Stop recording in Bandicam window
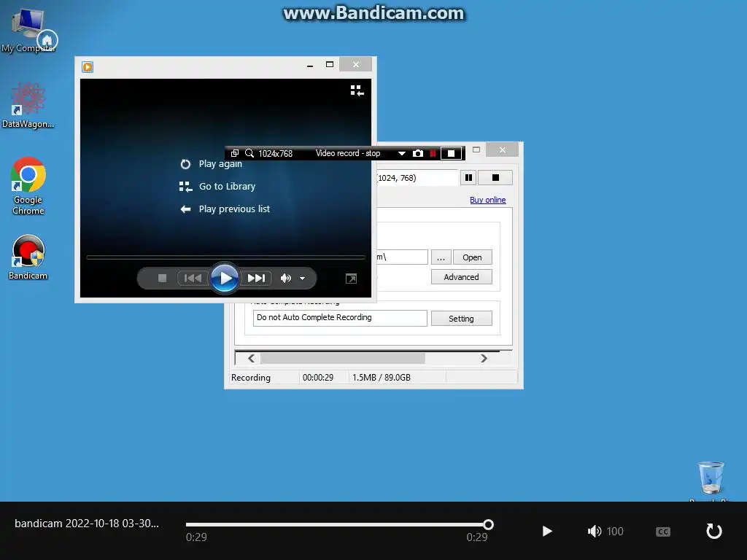Screen dimensions: 747x560 (x=495, y=178)
